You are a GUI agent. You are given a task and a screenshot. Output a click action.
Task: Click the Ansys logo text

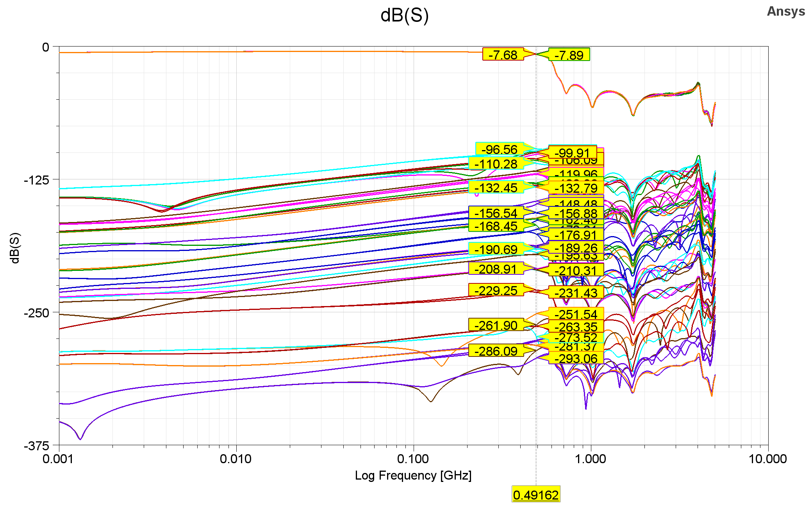tap(787, 12)
